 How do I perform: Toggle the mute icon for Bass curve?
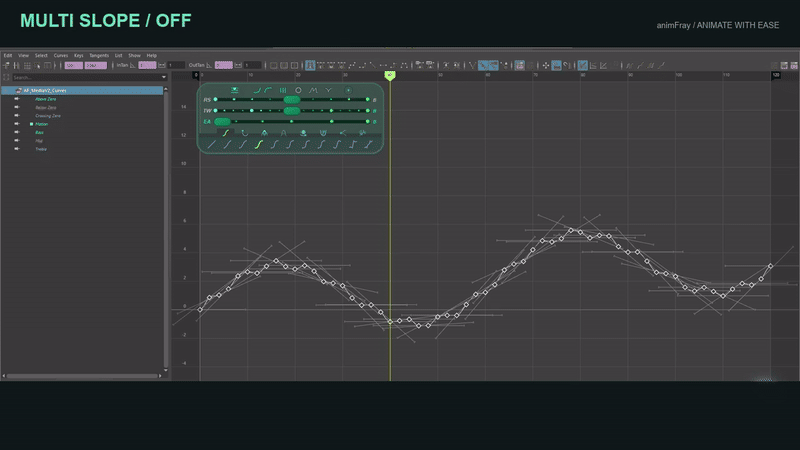17,132
